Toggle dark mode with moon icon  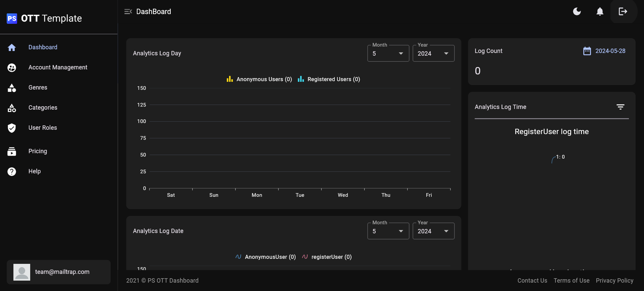click(577, 12)
